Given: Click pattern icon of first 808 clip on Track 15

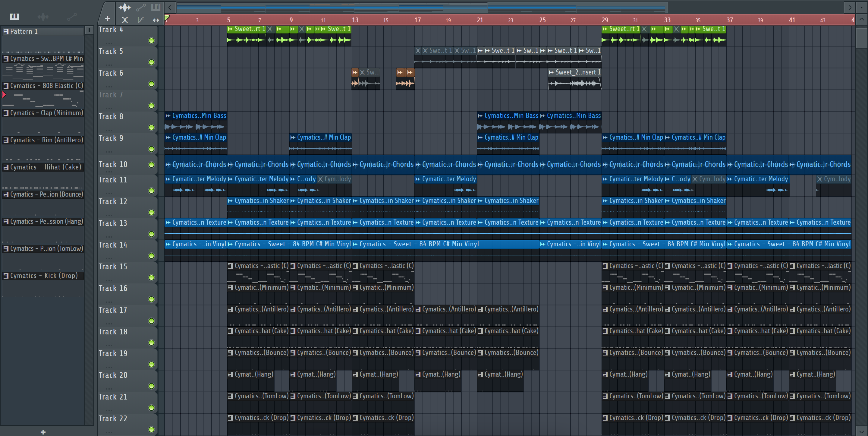Looking at the screenshot, I should click(x=231, y=266).
